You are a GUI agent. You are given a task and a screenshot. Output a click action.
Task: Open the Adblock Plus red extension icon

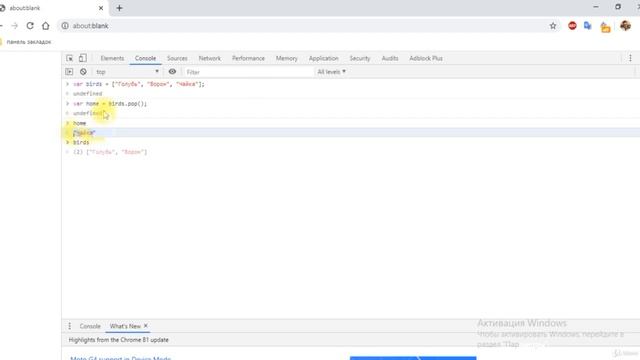click(572, 26)
